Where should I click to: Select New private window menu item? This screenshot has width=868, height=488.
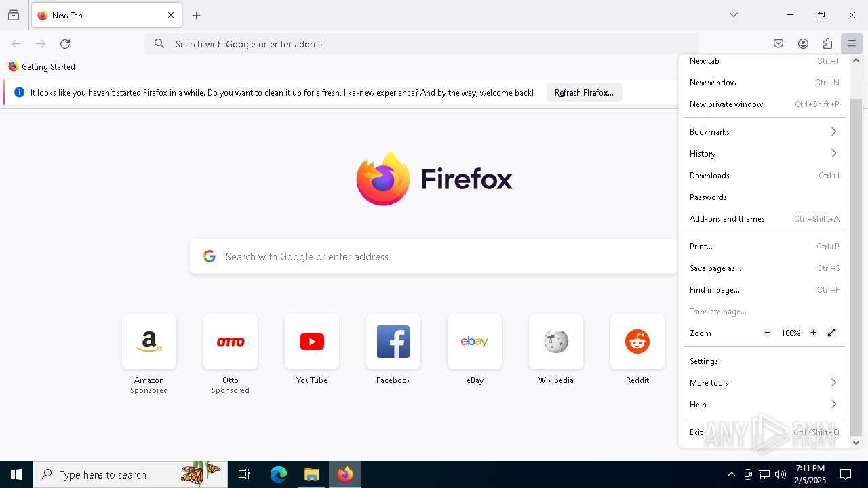pyautogui.click(x=764, y=104)
